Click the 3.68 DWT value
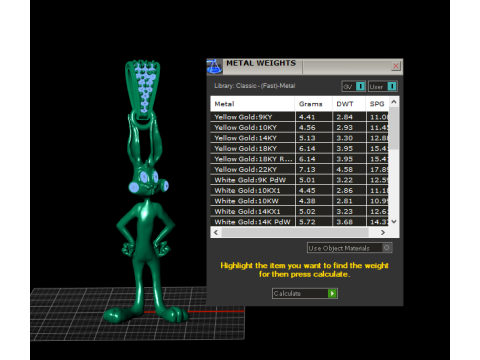 [x=344, y=222]
